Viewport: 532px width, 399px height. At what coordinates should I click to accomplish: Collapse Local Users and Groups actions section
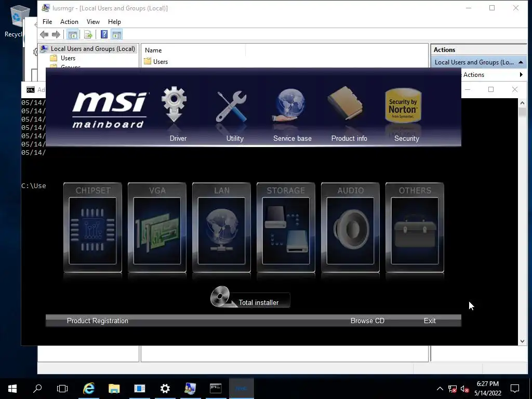tap(521, 62)
